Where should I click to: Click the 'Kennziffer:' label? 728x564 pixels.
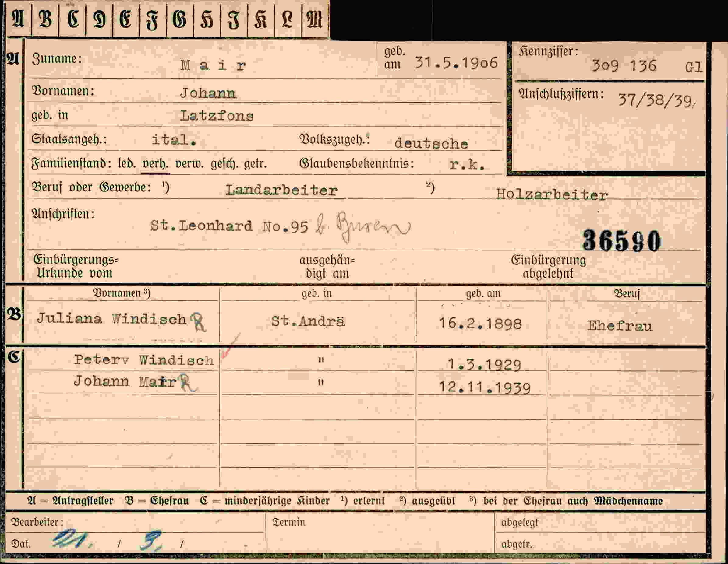click(548, 51)
